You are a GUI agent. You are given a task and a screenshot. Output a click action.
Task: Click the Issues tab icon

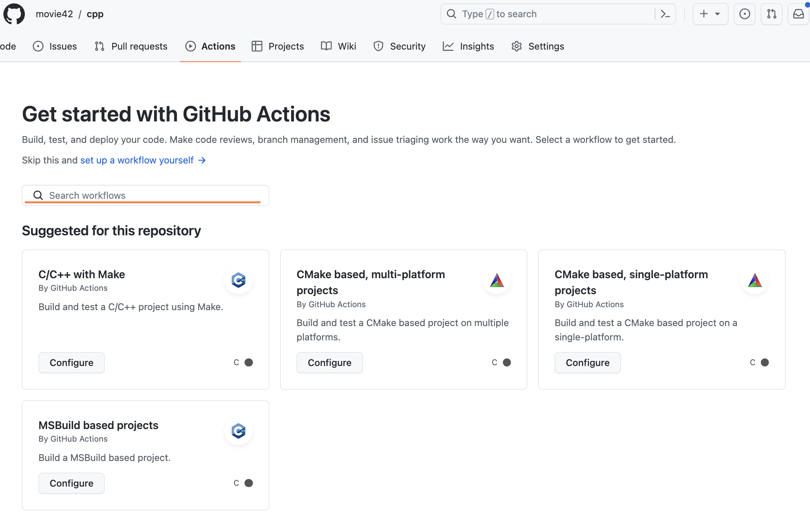(37, 46)
